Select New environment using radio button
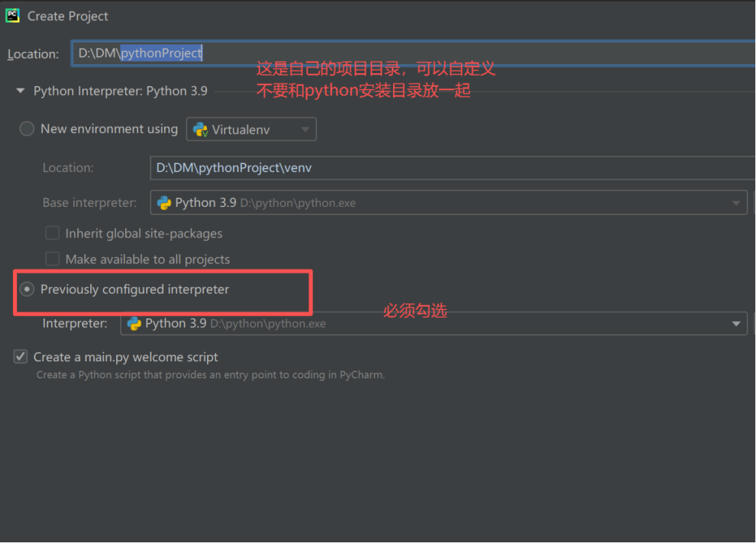 point(26,128)
